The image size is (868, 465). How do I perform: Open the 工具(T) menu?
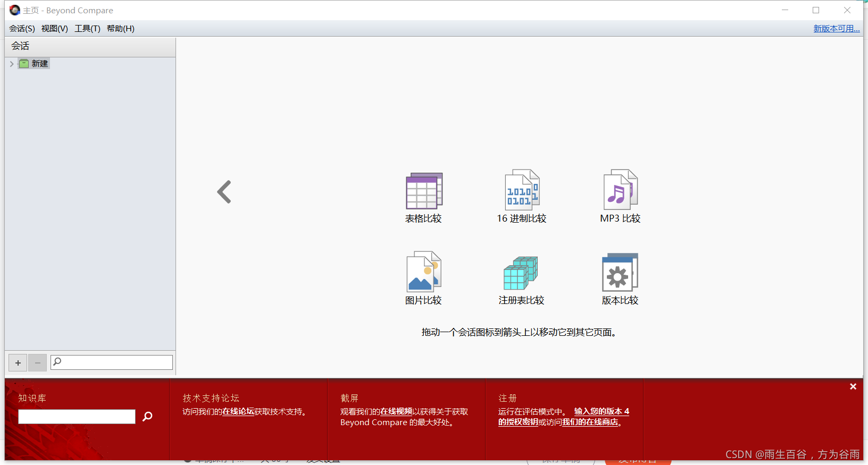tap(87, 29)
